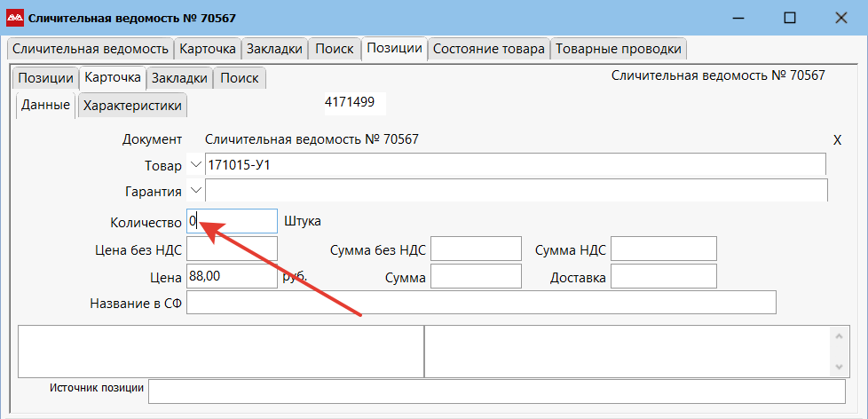Viewport: 868px width, 419px height.
Task: Expand the Гарантия dropdown arrow
Action: click(196, 190)
